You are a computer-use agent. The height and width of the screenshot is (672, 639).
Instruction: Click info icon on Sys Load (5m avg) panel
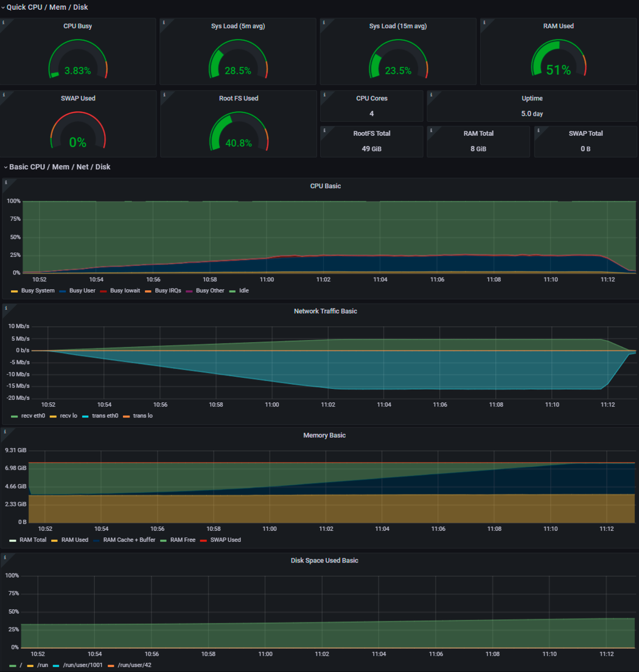(x=164, y=22)
